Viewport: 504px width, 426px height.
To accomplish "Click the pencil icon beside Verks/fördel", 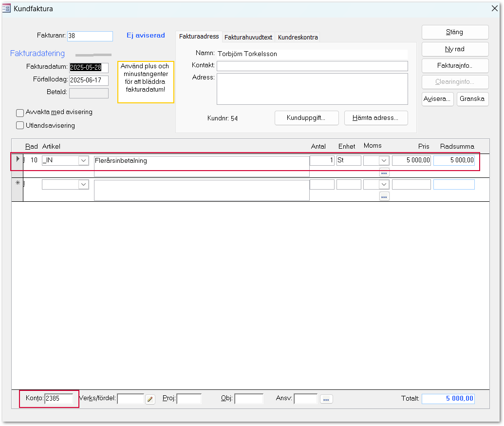I will coord(150,399).
